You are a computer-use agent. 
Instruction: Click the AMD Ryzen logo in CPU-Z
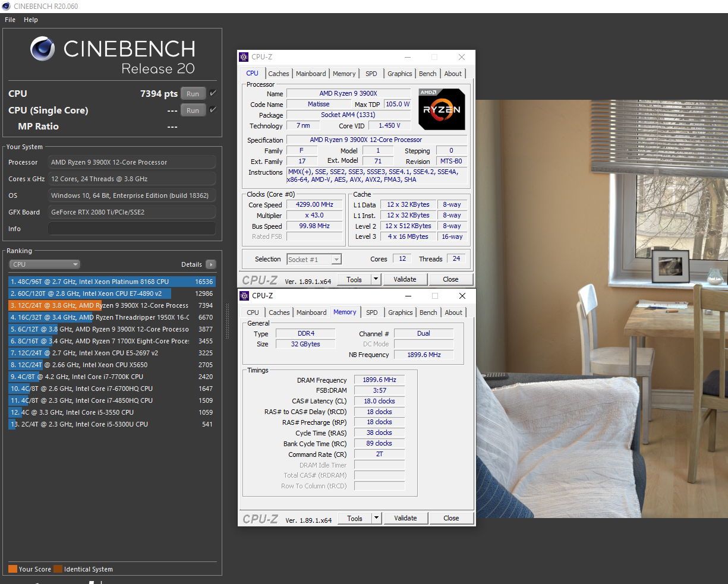click(x=442, y=109)
